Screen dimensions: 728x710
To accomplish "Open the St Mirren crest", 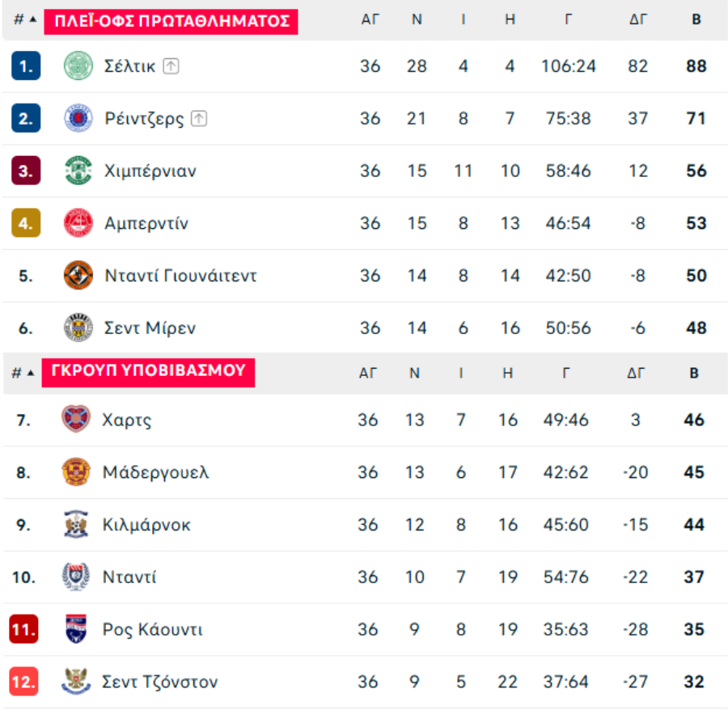I will tap(78, 328).
